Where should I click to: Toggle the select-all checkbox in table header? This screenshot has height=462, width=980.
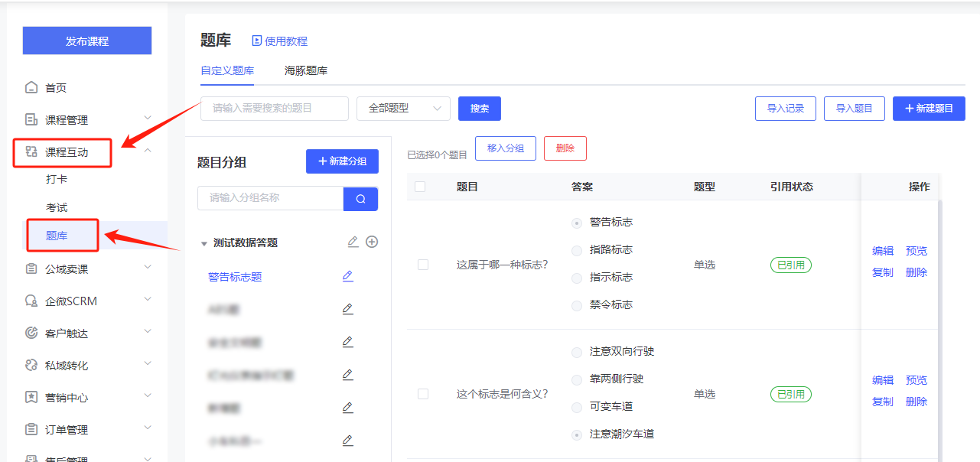[420, 187]
